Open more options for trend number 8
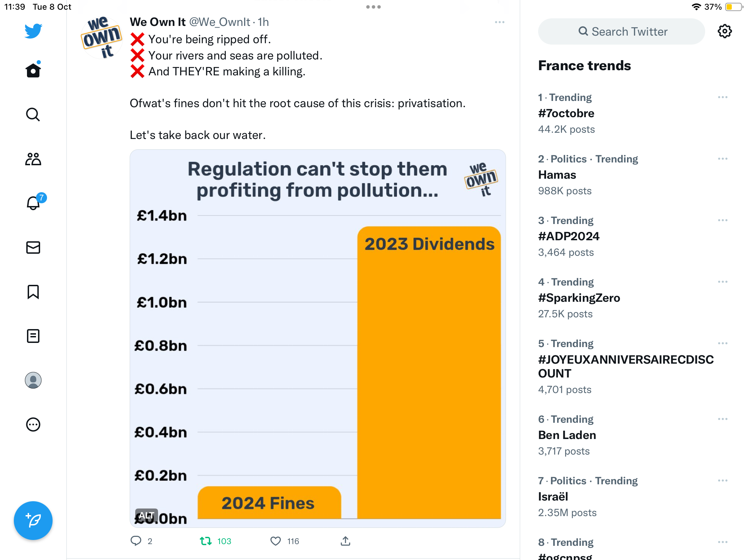Screen dimensions: 747x560 point(723,542)
